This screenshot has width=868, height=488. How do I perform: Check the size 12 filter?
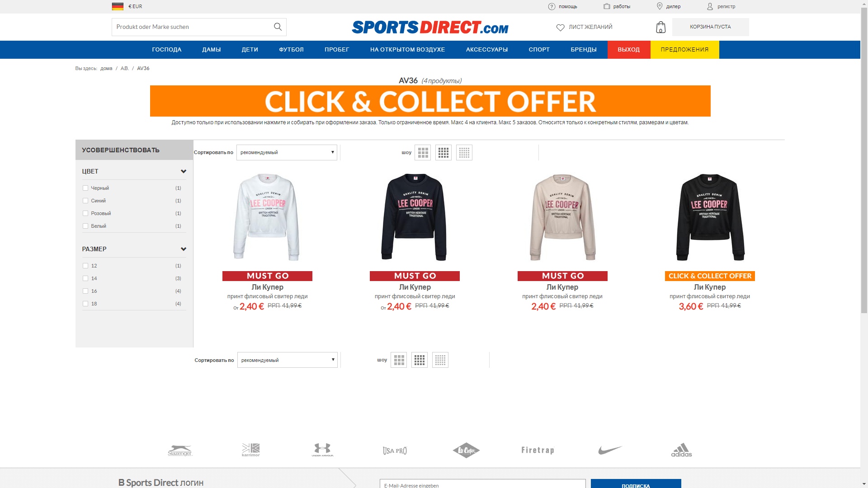pos(85,266)
